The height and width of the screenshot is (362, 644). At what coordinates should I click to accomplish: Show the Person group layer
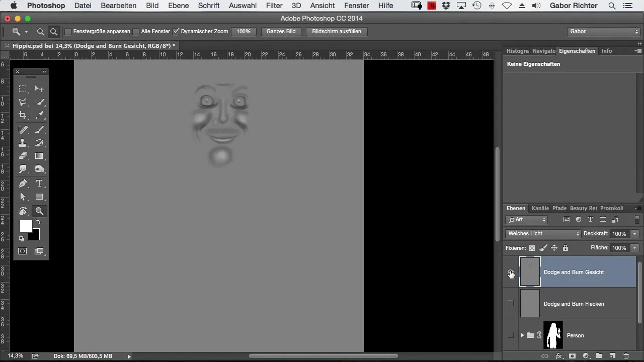[x=511, y=335]
